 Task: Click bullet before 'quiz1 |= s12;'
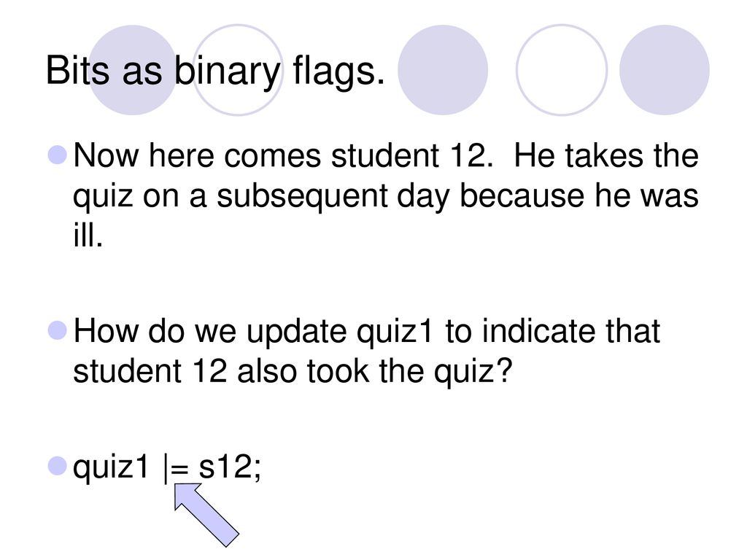point(58,466)
